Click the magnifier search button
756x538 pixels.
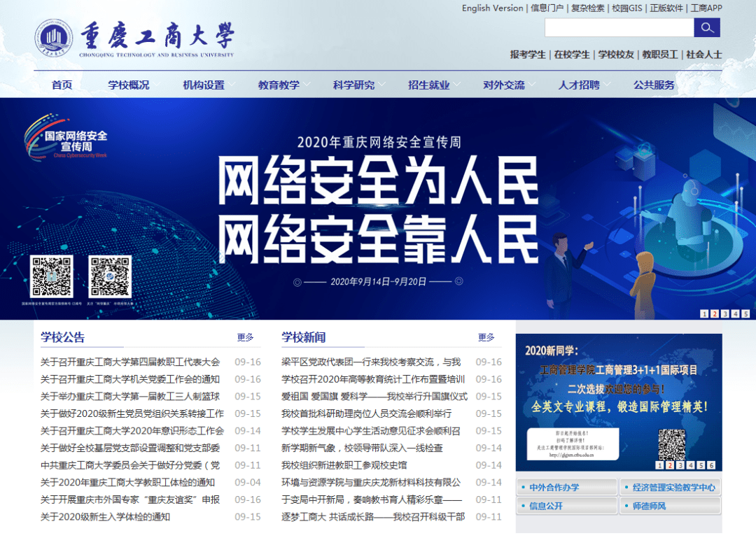click(707, 27)
